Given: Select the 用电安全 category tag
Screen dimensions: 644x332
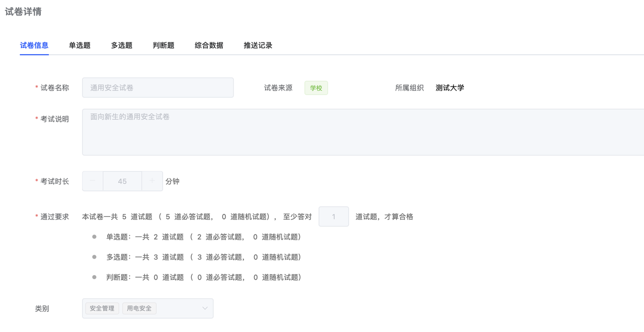Looking at the screenshot, I should click(139, 308).
